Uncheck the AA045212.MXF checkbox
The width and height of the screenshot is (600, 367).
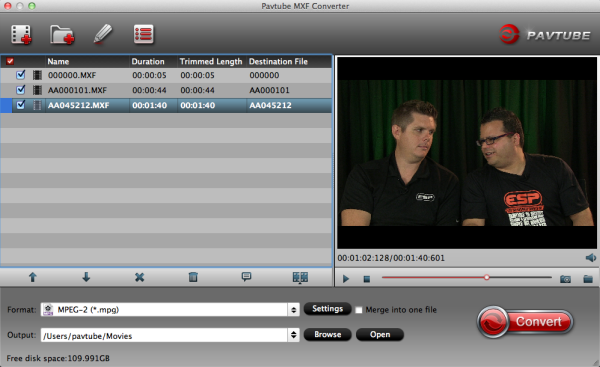tap(21, 104)
